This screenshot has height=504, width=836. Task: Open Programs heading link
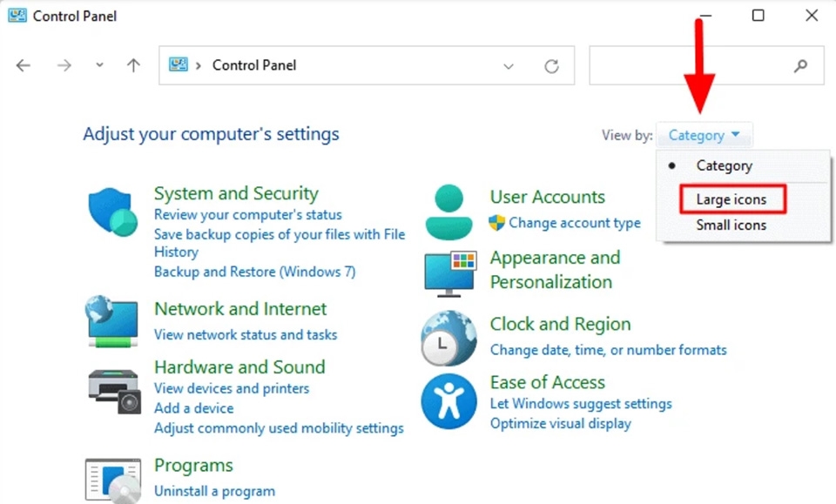(x=193, y=466)
